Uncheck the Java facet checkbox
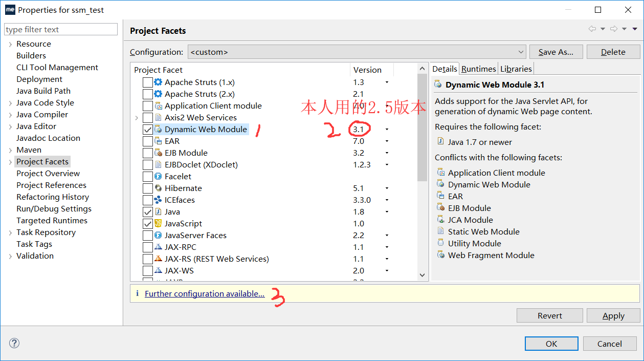Screen dimensions: 644x361 (147, 211)
